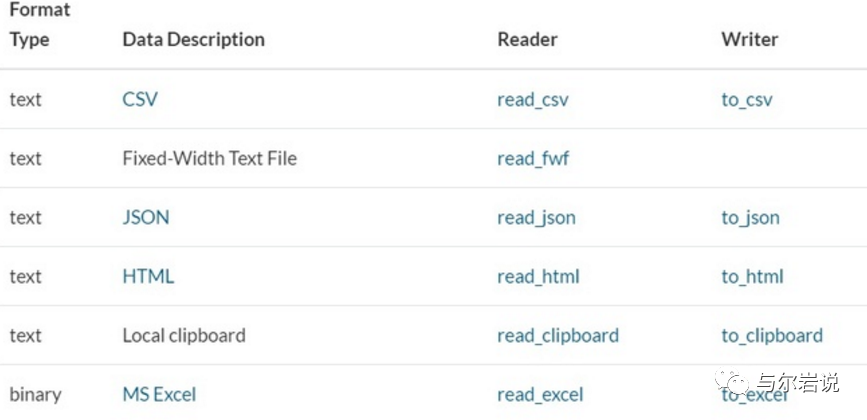
Task: Click the WeChat logo icon in watermark
Action: tap(731, 382)
